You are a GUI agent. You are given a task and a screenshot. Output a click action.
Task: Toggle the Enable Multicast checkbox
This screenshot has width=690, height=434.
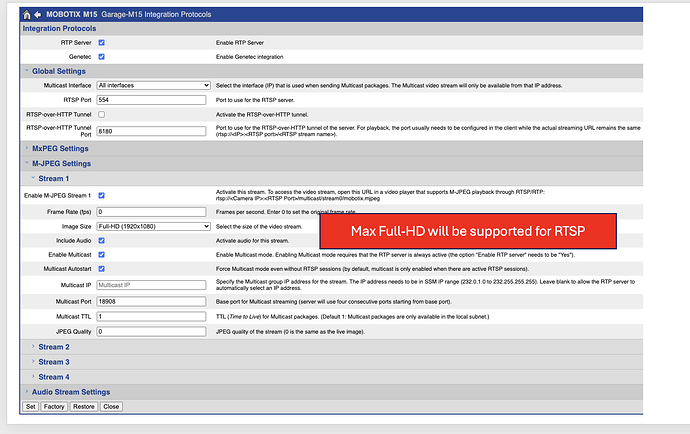(x=102, y=255)
